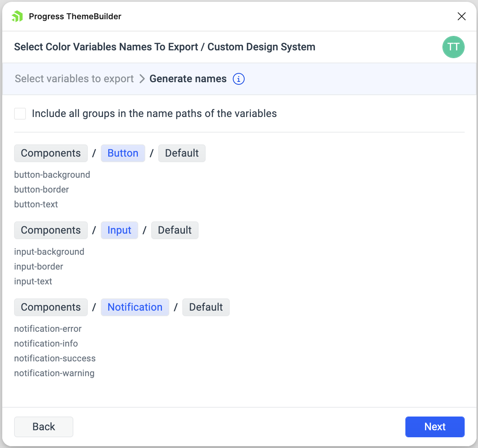Image resolution: width=478 pixels, height=448 pixels.
Task: Go to Select variables to export step
Action: pyautogui.click(x=74, y=79)
